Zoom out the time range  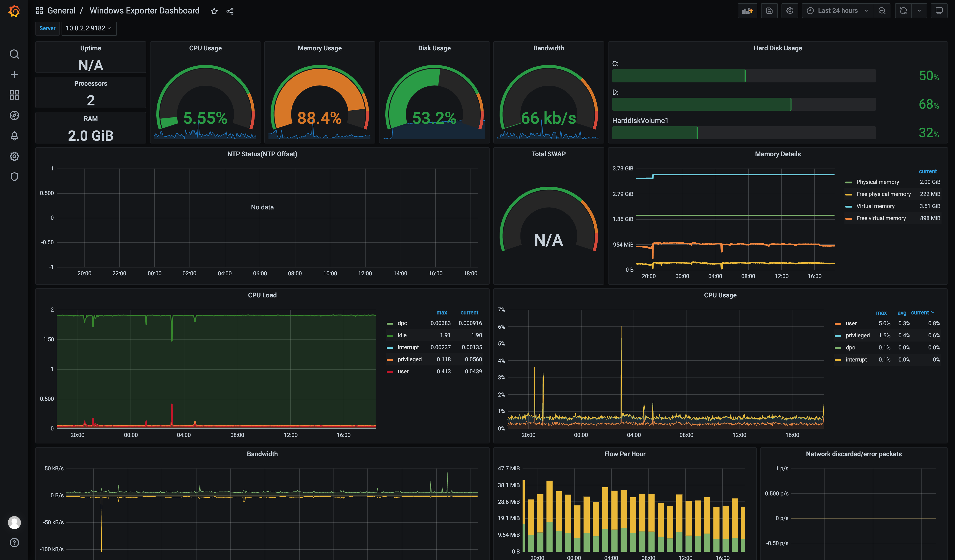tap(882, 11)
